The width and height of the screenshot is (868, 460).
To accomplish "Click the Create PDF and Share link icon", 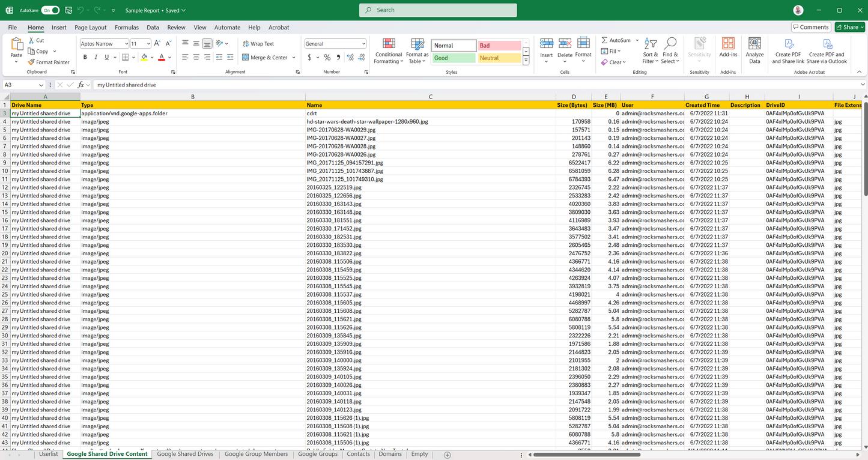I will click(x=788, y=44).
